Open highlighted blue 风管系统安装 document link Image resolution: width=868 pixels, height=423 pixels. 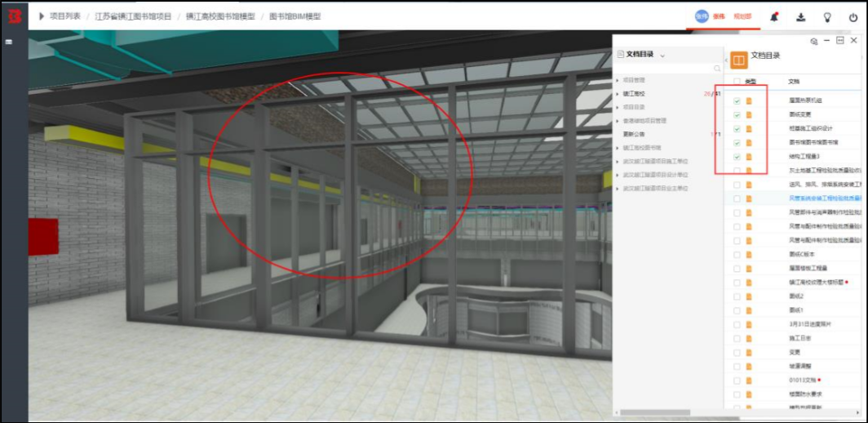coord(826,198)
